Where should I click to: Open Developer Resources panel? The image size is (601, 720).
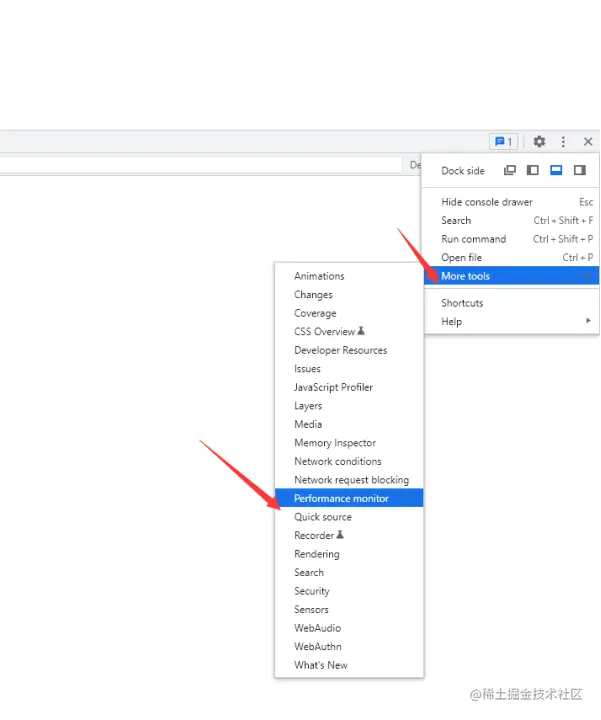[x=349, y=350]
